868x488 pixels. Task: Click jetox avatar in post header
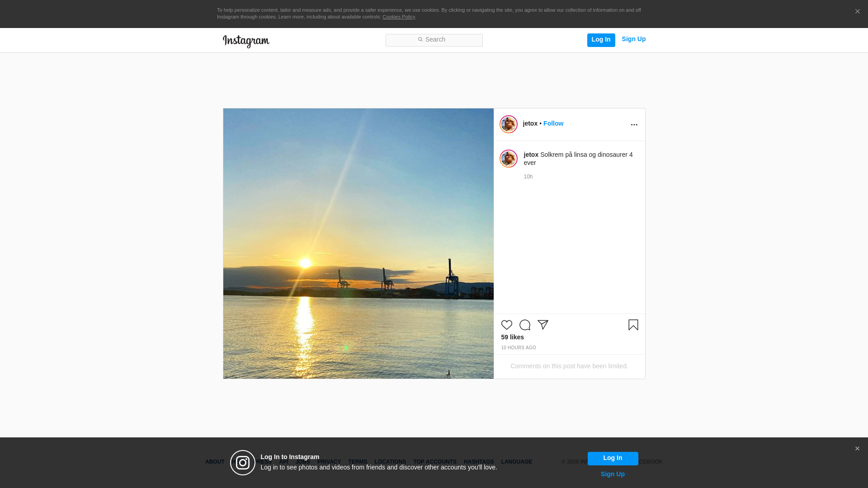click(509, 124)
